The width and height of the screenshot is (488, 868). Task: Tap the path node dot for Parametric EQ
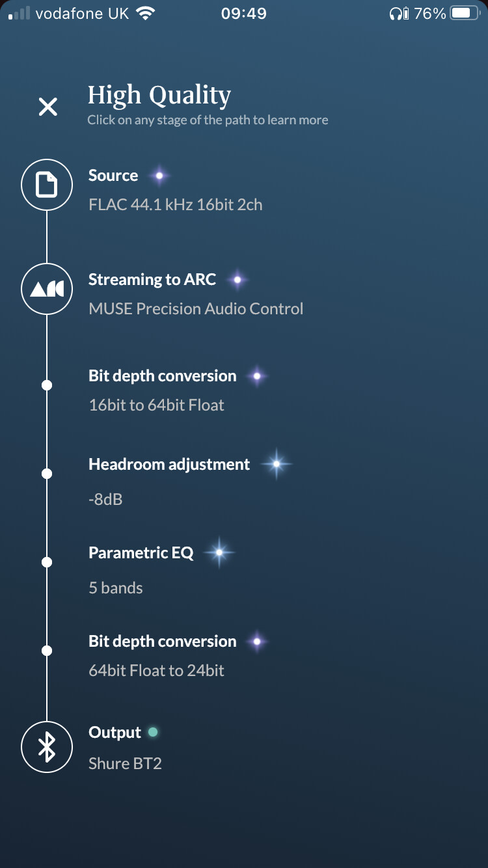coord(47,562)
